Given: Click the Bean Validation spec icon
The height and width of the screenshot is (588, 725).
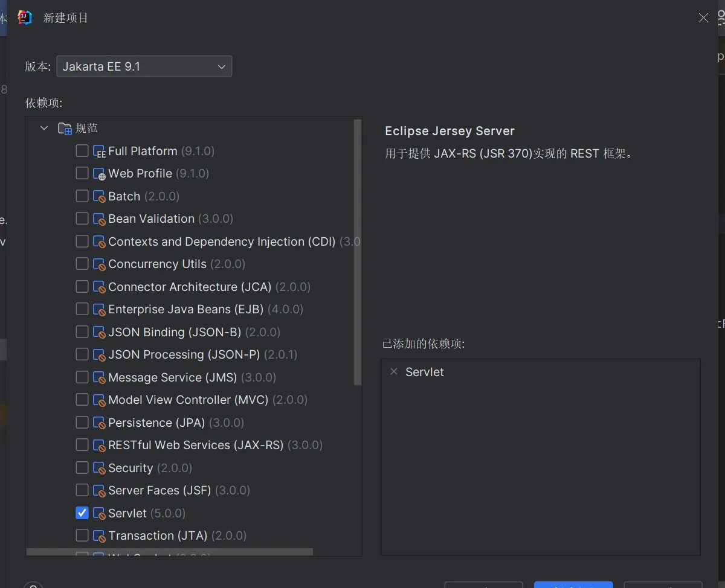Looking at the screenshot, I should (99, 219).
